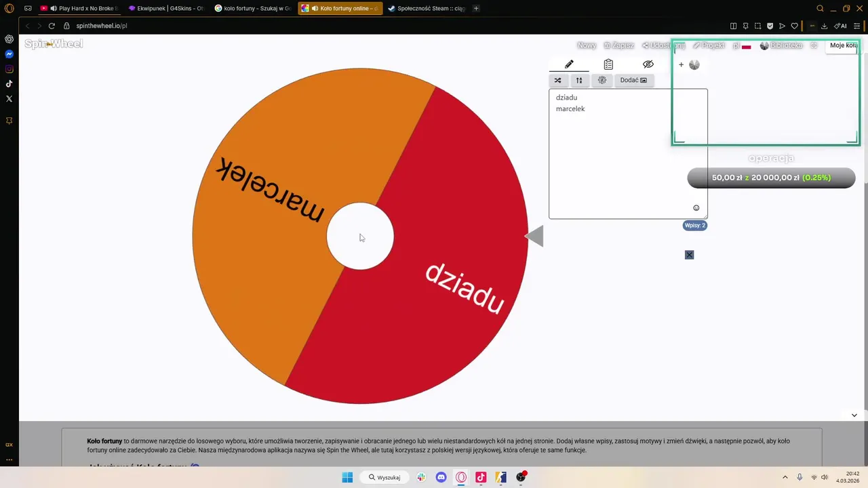The image size is (868, 488).
Task: Open the clipboard results list tab
Action: pos(608,64)
